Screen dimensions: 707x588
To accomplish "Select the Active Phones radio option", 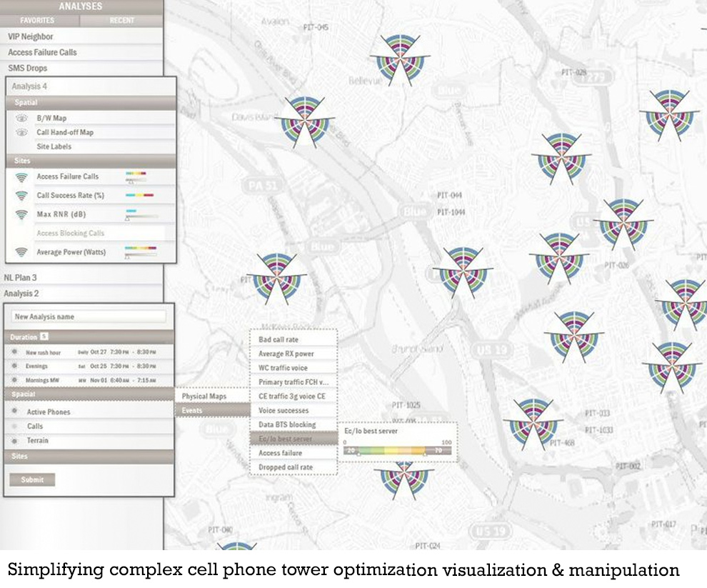I will click(x=14, y=412).
